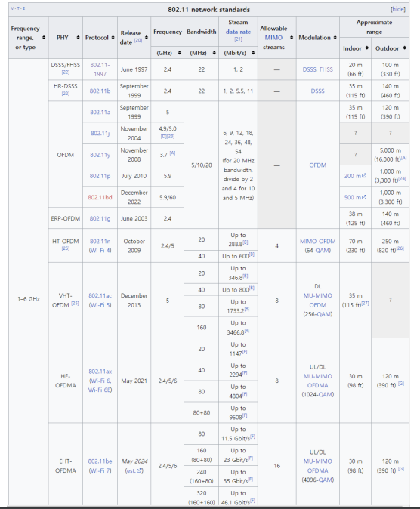Sort by Bandwidth (MHz) column arrows
The image size is (420, 509).
[x=214, y=53]
